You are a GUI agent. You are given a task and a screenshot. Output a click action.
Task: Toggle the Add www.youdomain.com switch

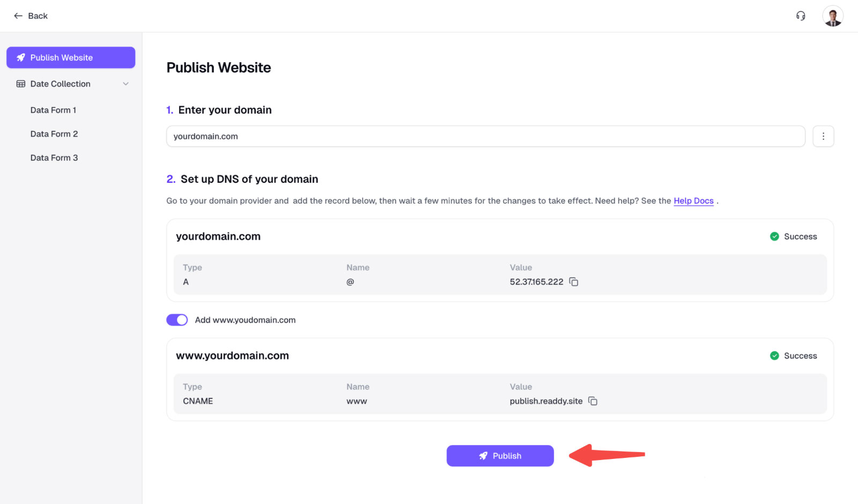coord(177,320)
